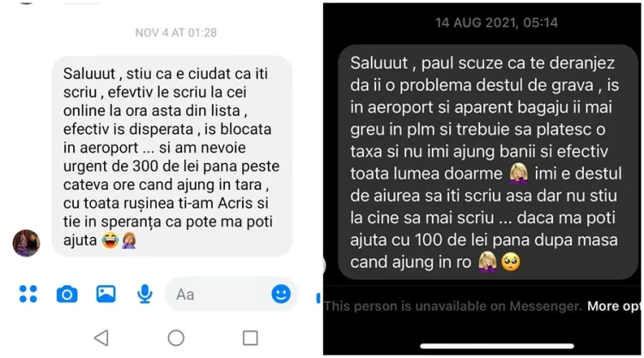Tap 'This person is unavailable on Messenger' text
Image resolution: width=644 pixels, height=358 pixels.
click(x=453, y=306)
